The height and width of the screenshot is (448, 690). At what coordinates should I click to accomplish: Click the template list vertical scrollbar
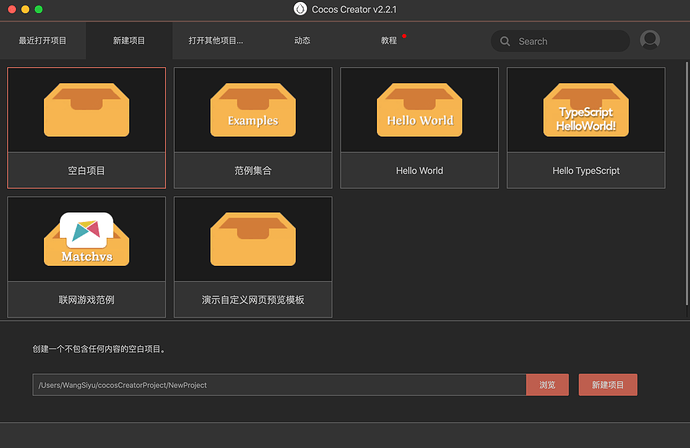687,184
